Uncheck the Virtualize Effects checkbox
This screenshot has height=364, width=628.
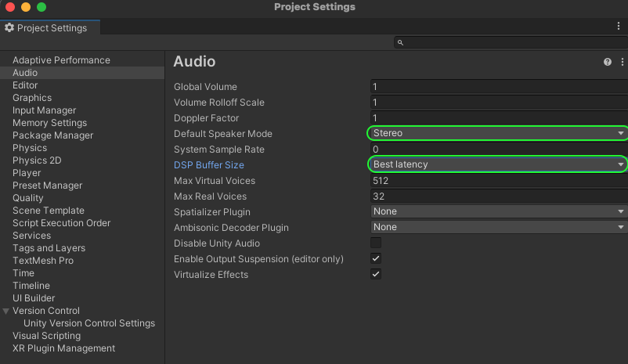tap(376, 274)
